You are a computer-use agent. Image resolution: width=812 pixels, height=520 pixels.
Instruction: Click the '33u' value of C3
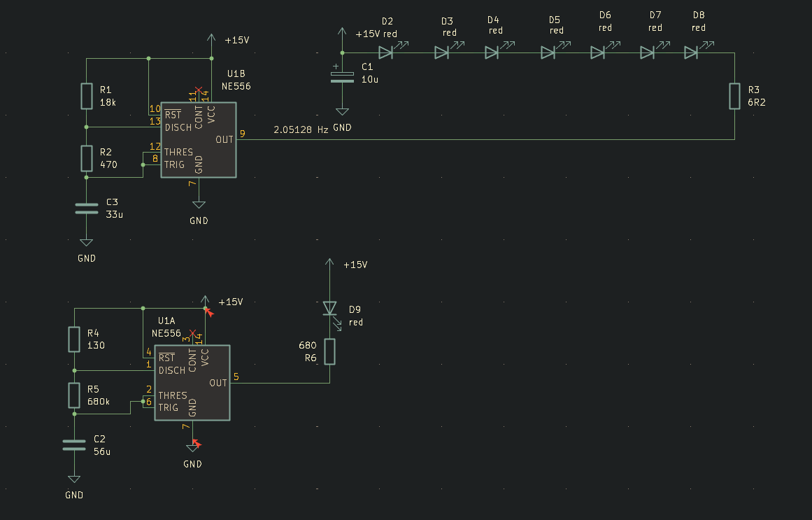coord(115,215)
